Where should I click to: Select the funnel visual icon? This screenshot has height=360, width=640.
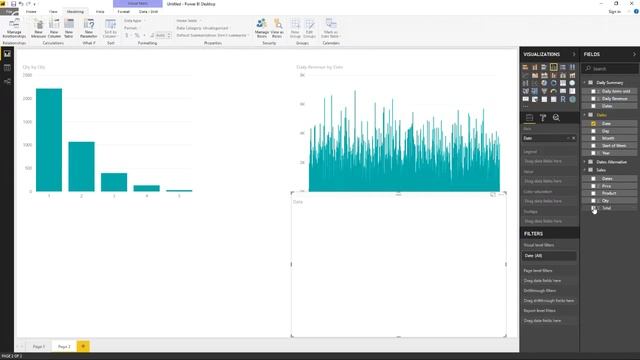pyautogui.click(x=544, y=91)
